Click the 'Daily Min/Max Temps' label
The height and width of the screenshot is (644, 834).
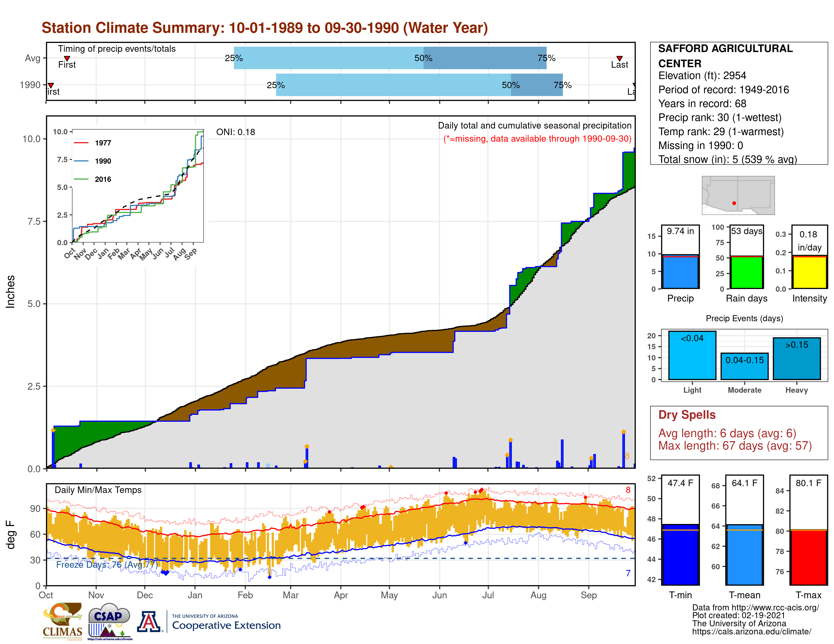pyautogui.click(x=98, y=490)
